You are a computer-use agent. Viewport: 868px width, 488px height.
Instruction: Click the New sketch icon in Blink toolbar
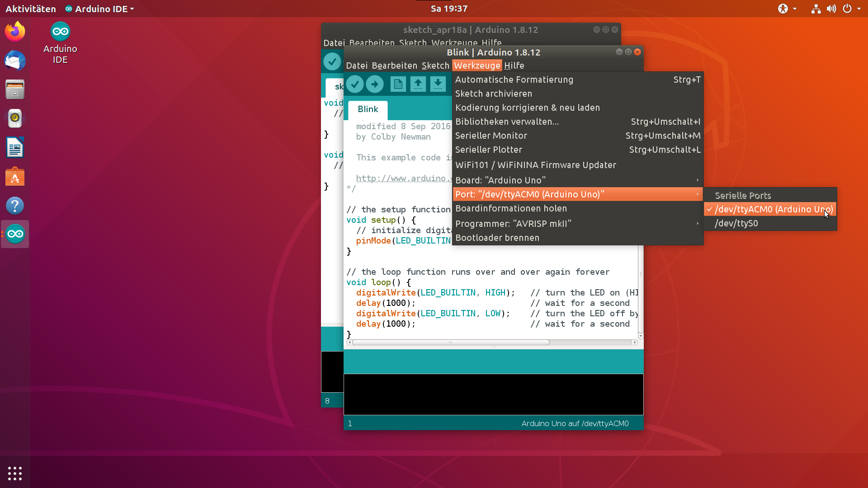coord(398,84)
